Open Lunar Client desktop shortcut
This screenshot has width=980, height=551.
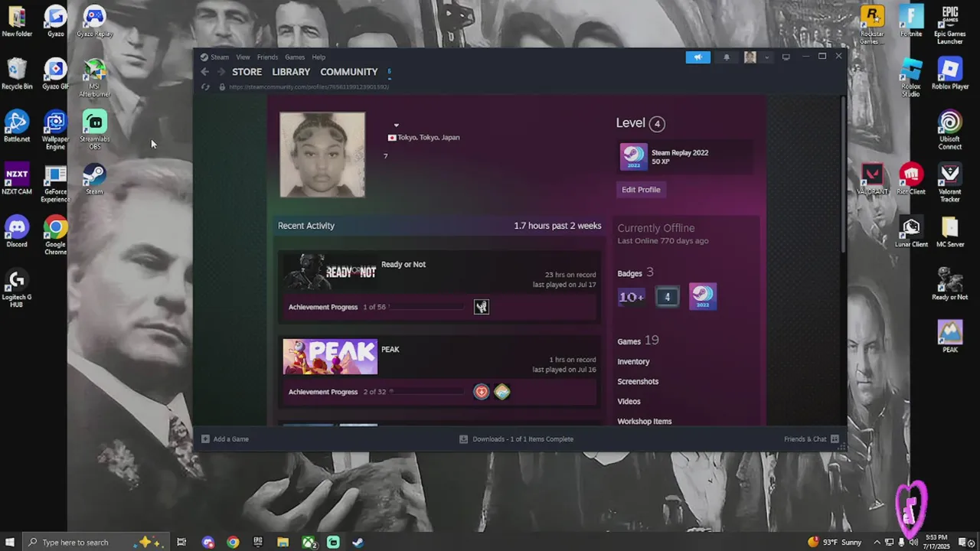coord(911,232)
